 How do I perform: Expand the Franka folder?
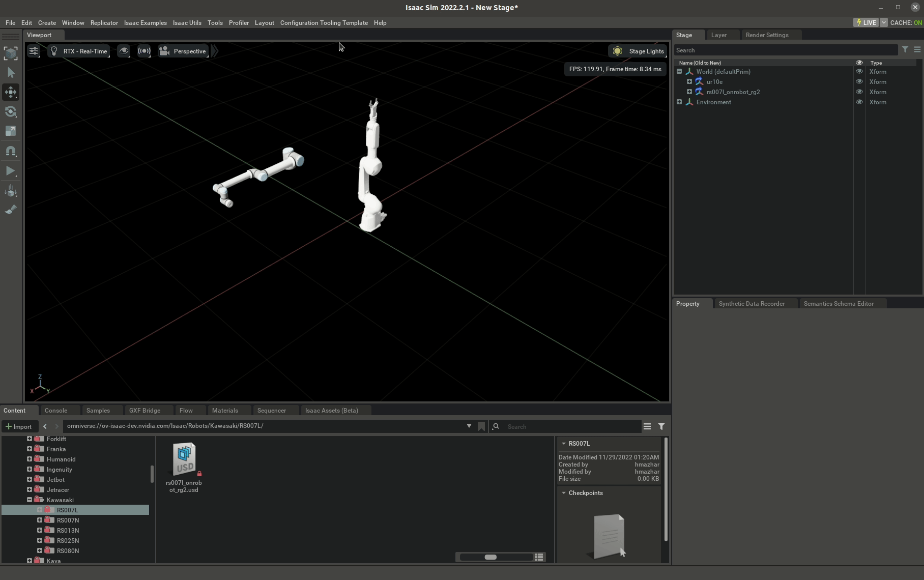(x=30, y=449)
